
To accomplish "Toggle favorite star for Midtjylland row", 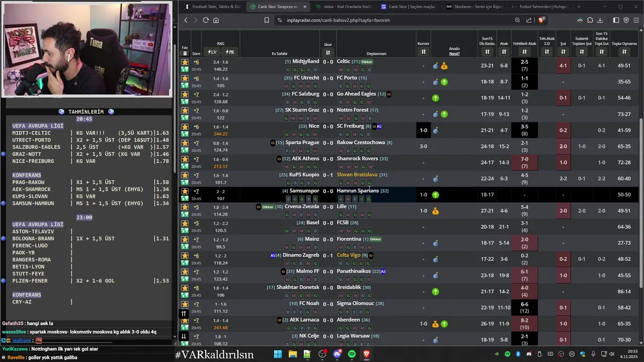I will pyautogui.click(x=185, y=62).
